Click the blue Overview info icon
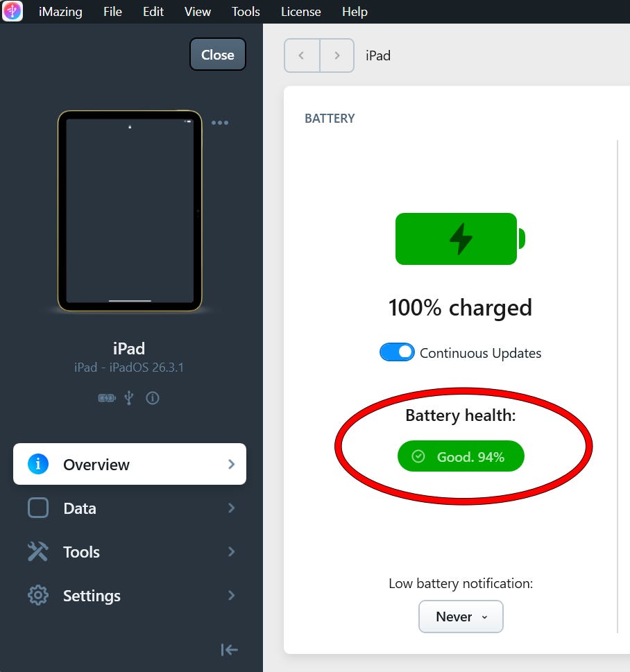This screenshot has height=672, width=630. [37, 464]
